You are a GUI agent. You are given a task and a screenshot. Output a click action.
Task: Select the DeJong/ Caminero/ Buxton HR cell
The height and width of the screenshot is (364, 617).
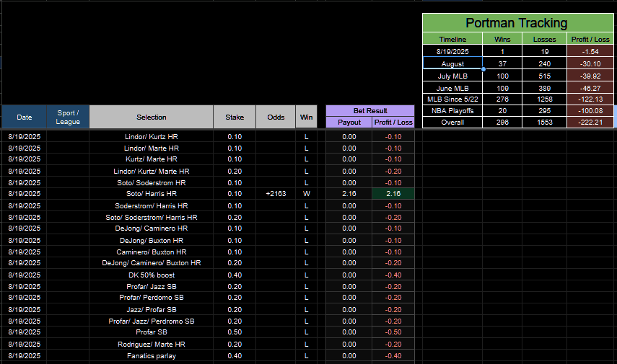point(151,262)
